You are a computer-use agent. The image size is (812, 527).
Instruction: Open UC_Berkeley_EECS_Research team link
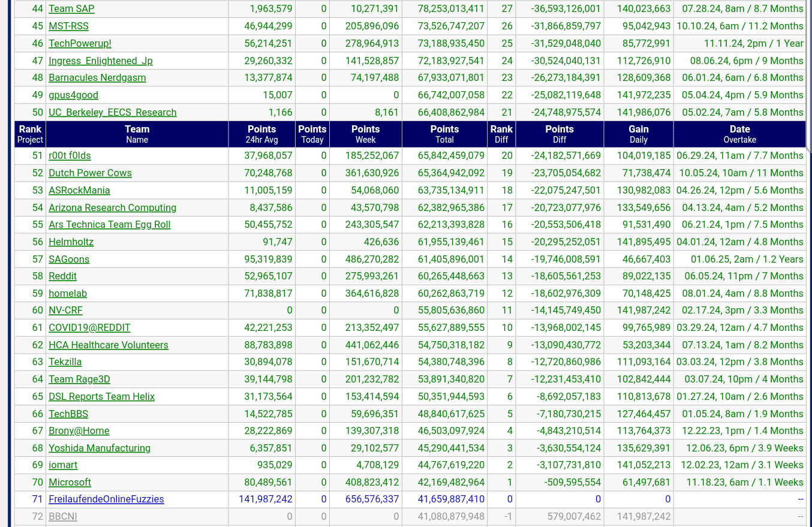[113, 113]
